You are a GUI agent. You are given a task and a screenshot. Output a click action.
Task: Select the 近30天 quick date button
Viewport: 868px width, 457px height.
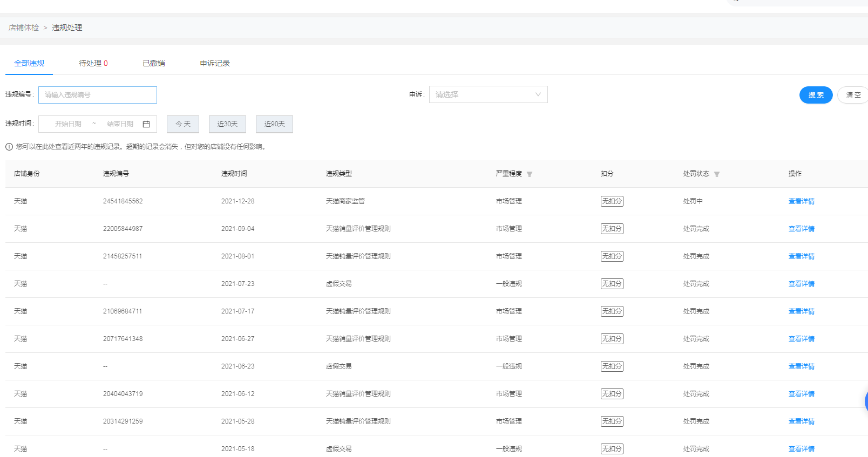[227, 124]
